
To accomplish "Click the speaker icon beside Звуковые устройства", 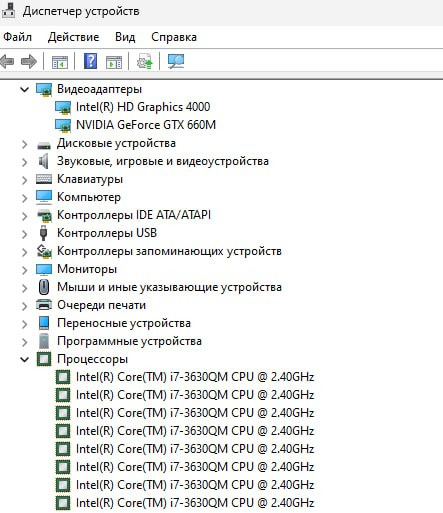I will [44, 161].
